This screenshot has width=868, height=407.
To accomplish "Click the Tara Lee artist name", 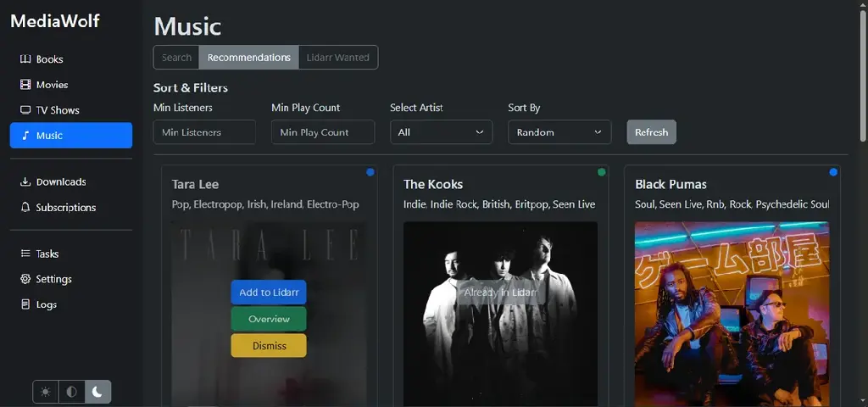I will [x=196, y=184].
